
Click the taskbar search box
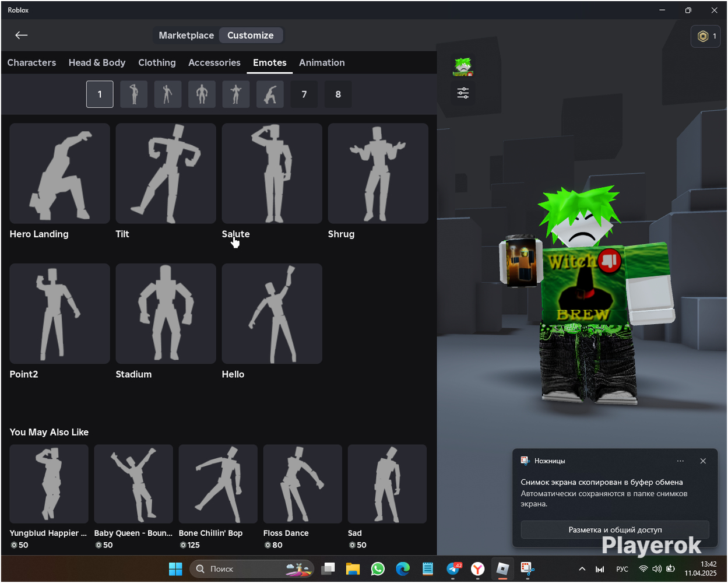click(x=252, y=568)
